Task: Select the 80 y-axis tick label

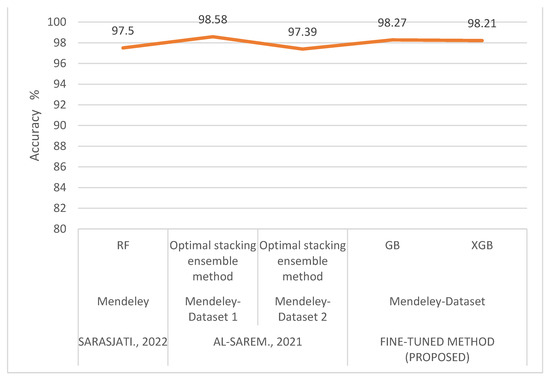Action: (60, 229)
